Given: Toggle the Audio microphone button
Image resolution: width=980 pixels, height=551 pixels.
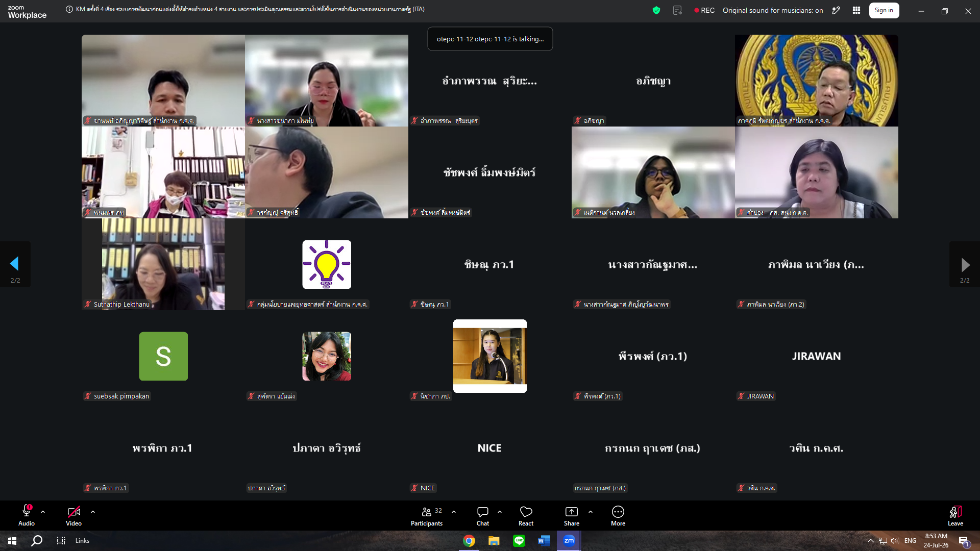Looking at the screenshot, I should pos(27,515).
